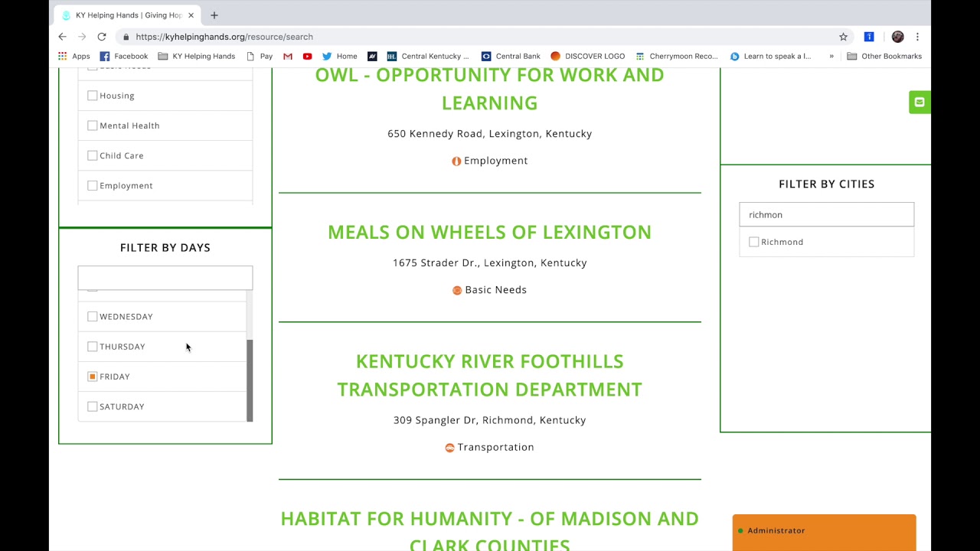
Task: Click the green message icon at right edge
Action: coord(920,102)
